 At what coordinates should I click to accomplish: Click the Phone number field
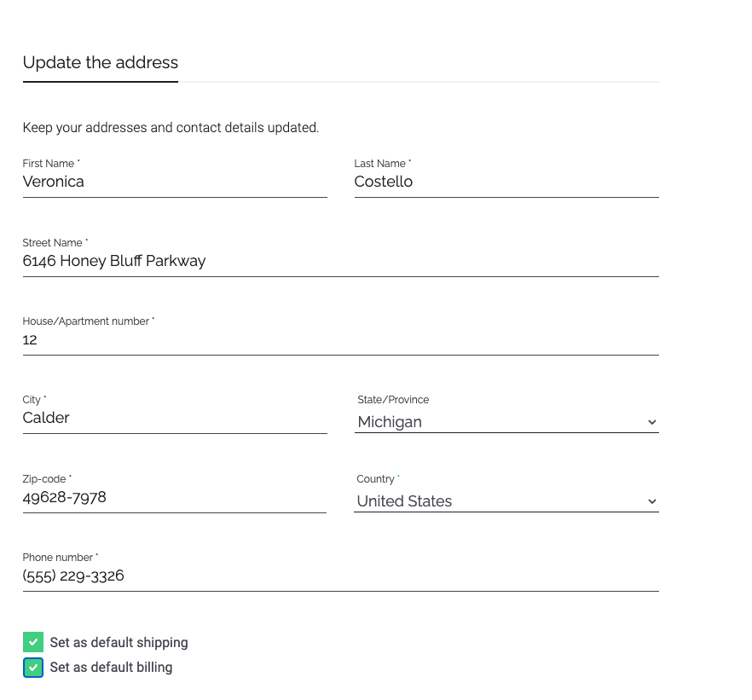coord(340,576)
